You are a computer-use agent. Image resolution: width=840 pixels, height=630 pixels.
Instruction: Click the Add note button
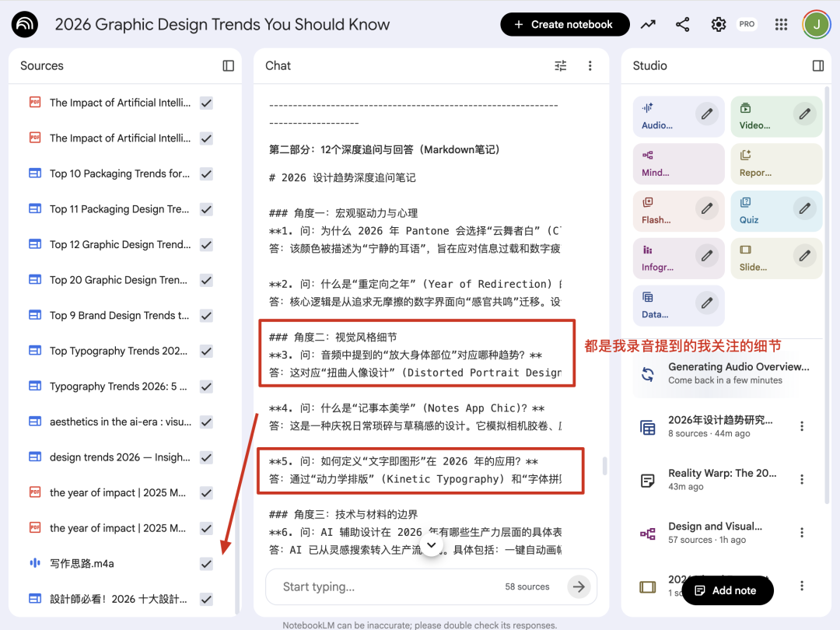point(727,590)
